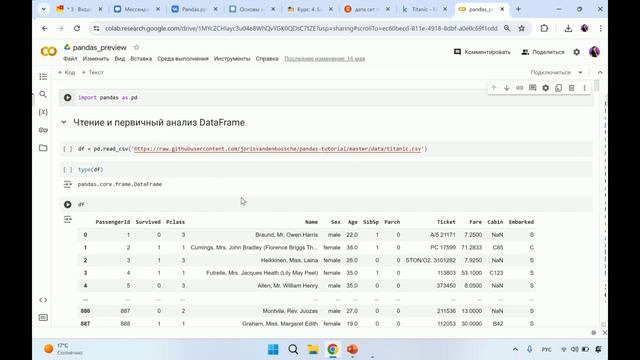
Task: Reload the page
Action: [77, 28]
